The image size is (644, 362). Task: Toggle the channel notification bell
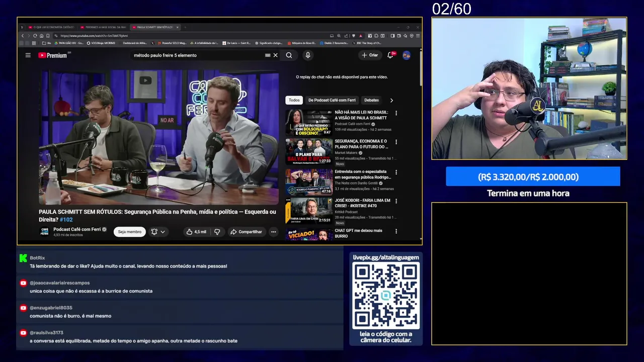[154, 232]
